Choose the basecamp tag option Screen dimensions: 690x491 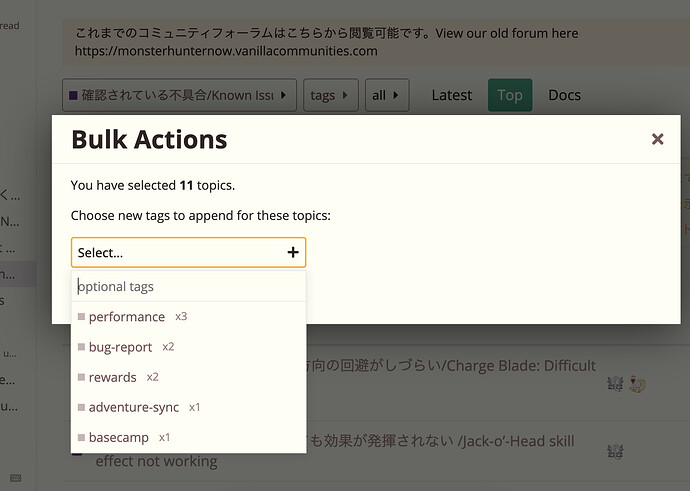point(188,437)
